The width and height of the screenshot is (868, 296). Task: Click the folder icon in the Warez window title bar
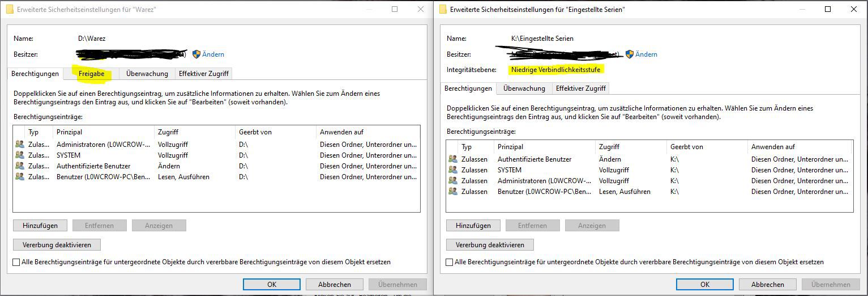[x=10, y=10]
